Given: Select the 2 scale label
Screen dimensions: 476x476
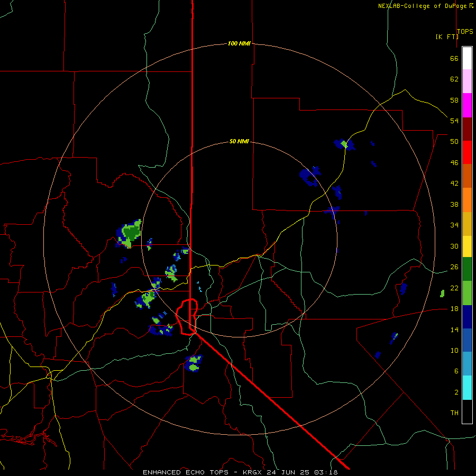Looking at the screenshot, I should tap(456, 392).
